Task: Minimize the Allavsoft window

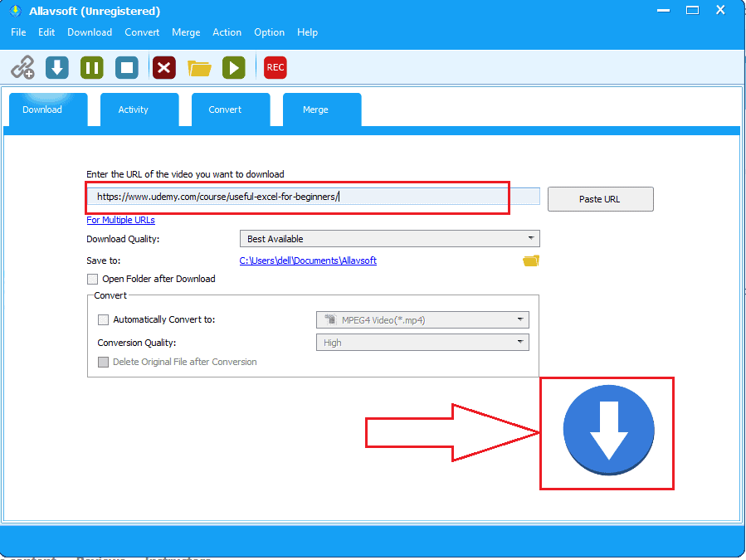Action: [663, 11]
